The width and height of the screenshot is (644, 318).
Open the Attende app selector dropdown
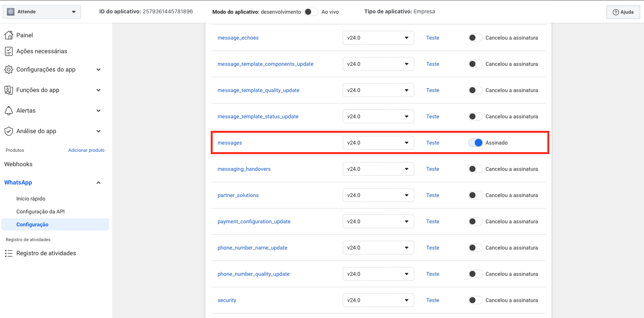[x=42, y=12]
